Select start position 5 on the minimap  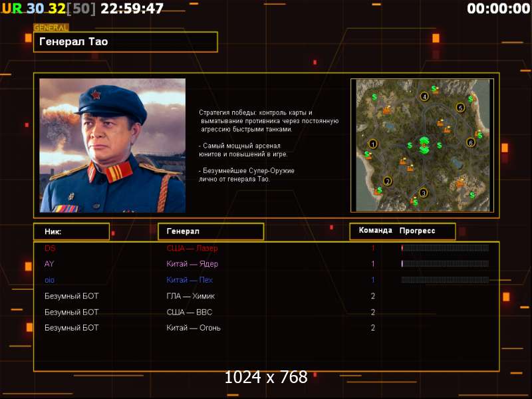click(460, 108)
